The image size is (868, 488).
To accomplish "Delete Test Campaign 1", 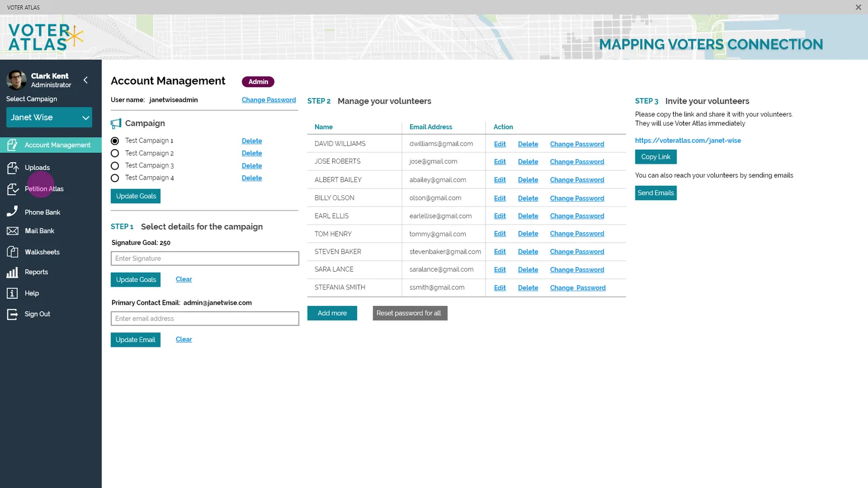I will pyautogui.click(x=252, y=141).
